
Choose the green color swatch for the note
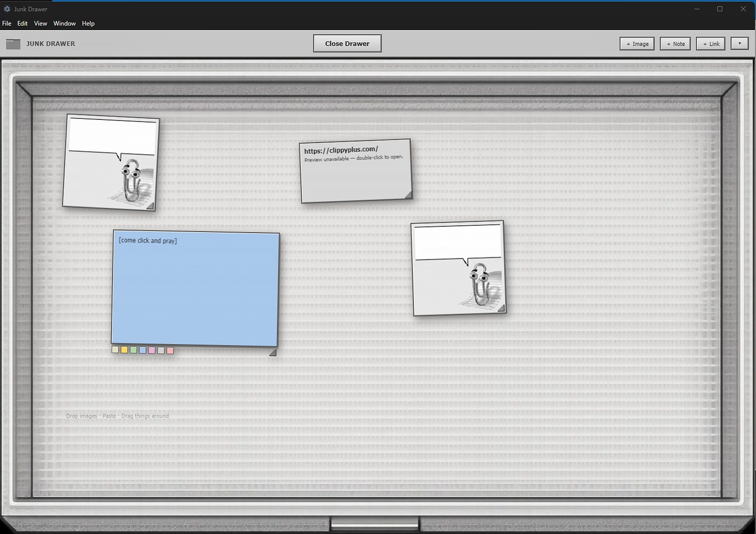[133, 350]
